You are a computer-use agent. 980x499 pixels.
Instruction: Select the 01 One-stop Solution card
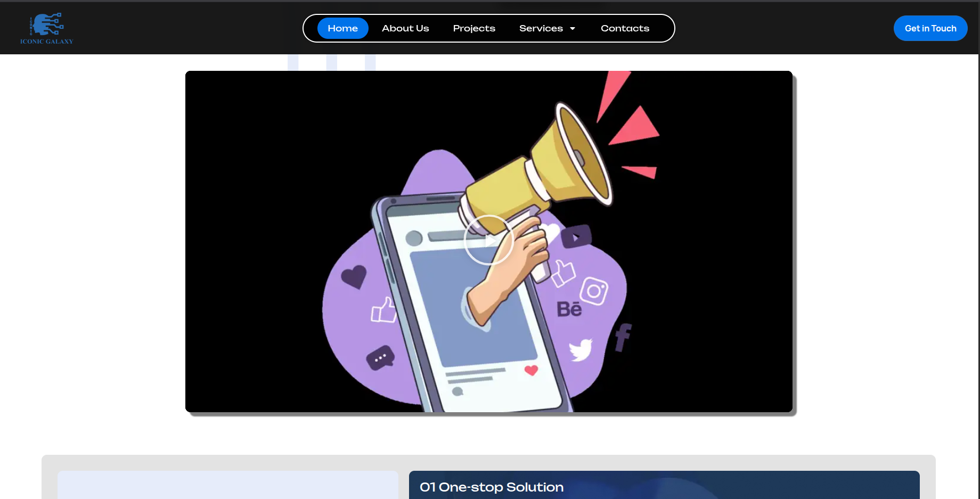[664, 486]
